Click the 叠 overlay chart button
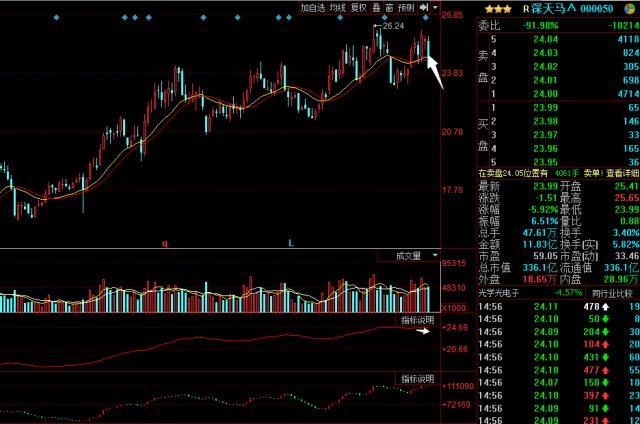The image size is (640, 424). tap(376, 7)
